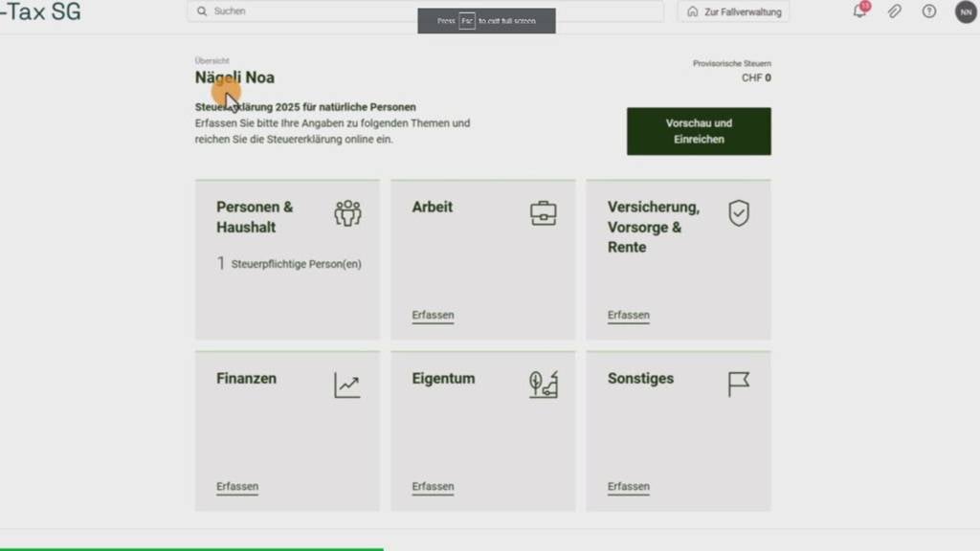Viewport: 980px width, 551px height.
Task: Click Erfassen link in the Sonstiges card
Action: coord(628,486)
